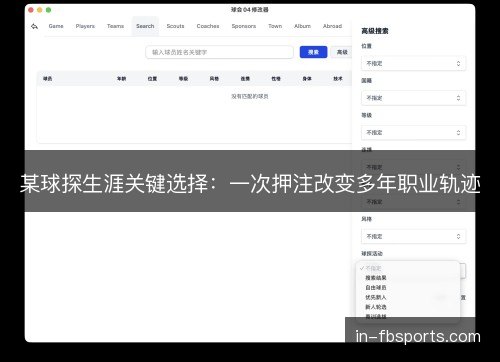This screenshot has height=362, width=500.
Task: Click the 身体 column header
Action: coord(307,79)
